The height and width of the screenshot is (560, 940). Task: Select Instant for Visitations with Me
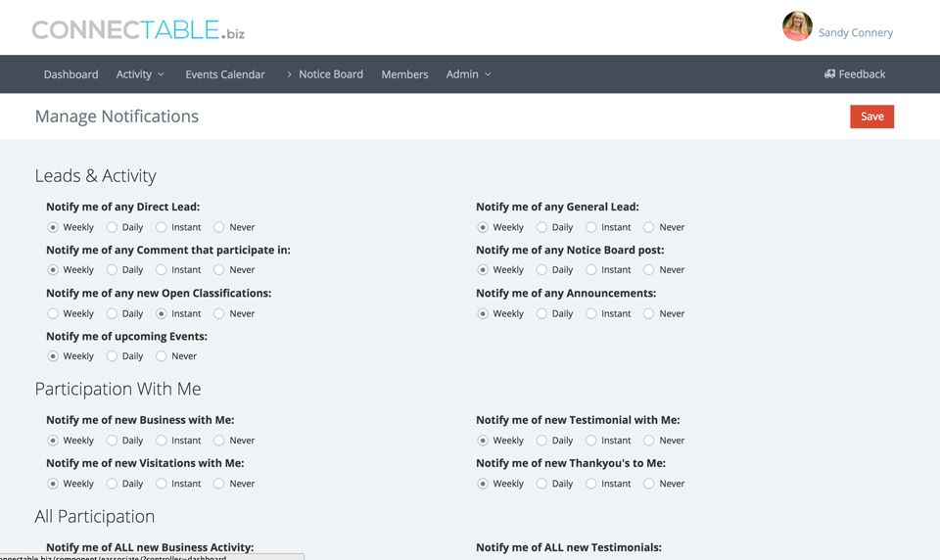[x=161, y=484]
